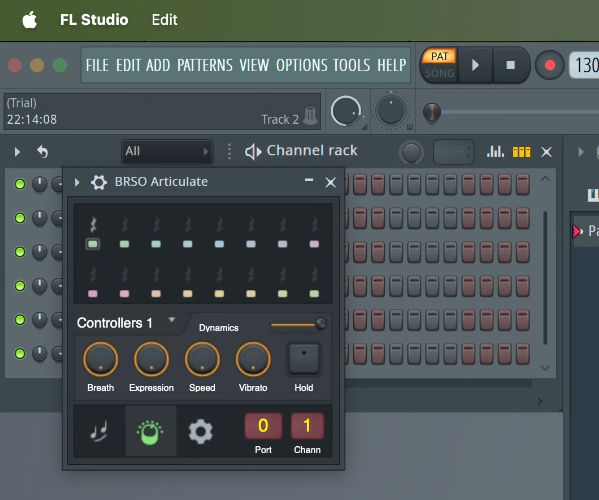Toggle the step sequencer view icon

tap(521, 152)
